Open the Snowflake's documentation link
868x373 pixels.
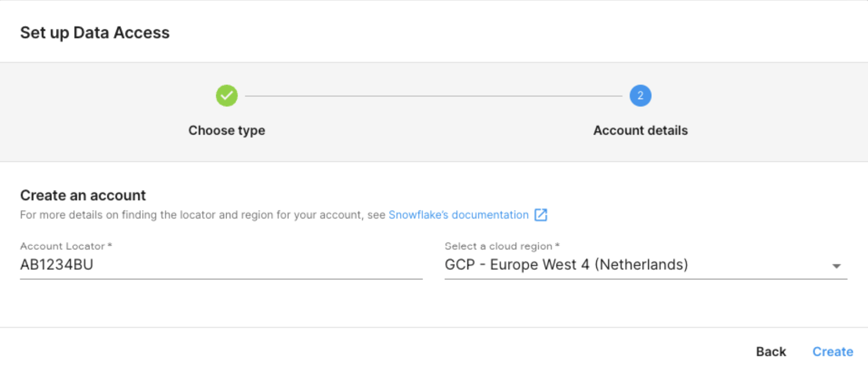pyautogui.click(x=459, y=215)
